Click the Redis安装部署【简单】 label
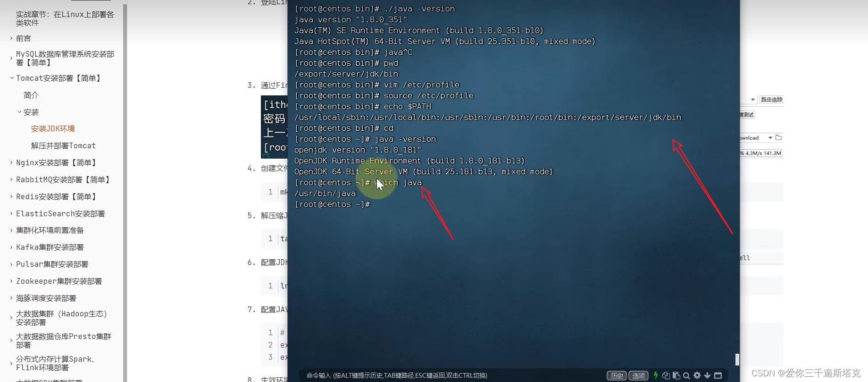868x382 pixels. 56,197
